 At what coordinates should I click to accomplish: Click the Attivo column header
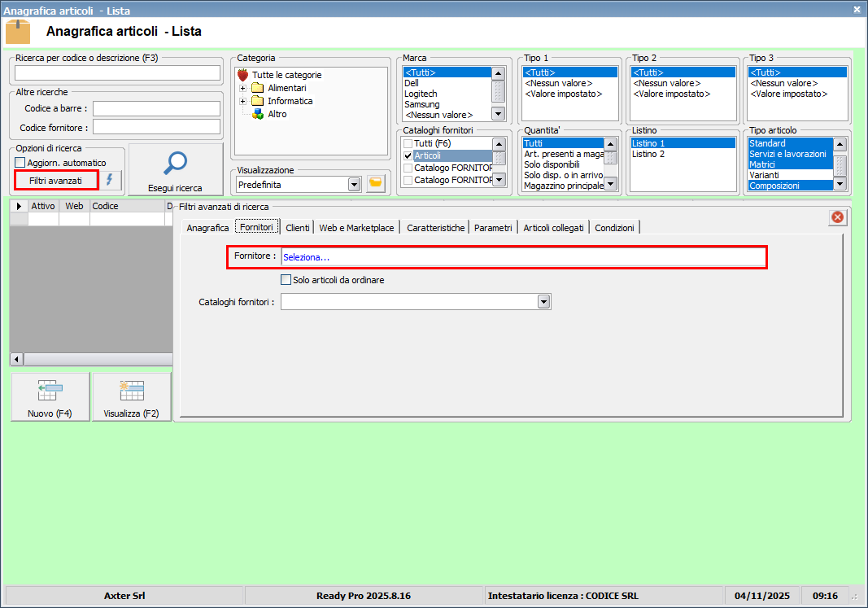tap(43, 206)
